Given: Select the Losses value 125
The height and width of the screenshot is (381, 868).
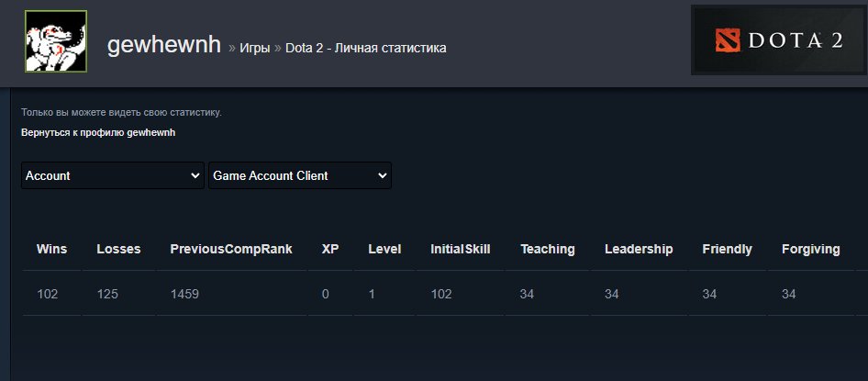Looking at the screenshot, I should click(107, 294).
